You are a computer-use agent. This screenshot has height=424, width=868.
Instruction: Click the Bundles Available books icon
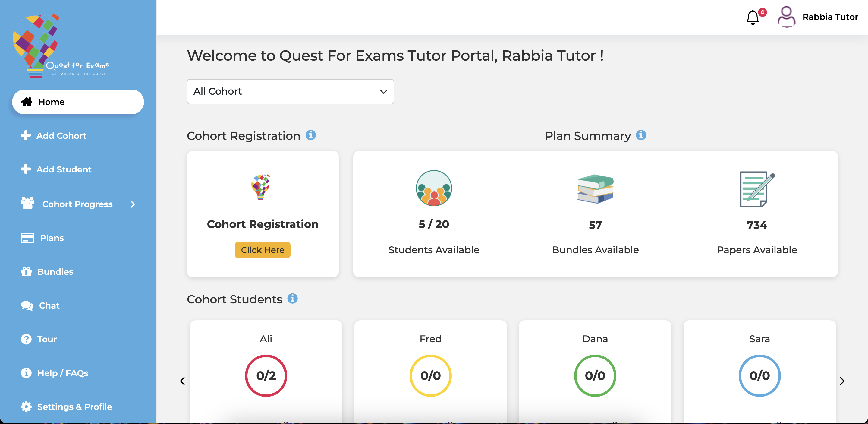pos(595,189)
